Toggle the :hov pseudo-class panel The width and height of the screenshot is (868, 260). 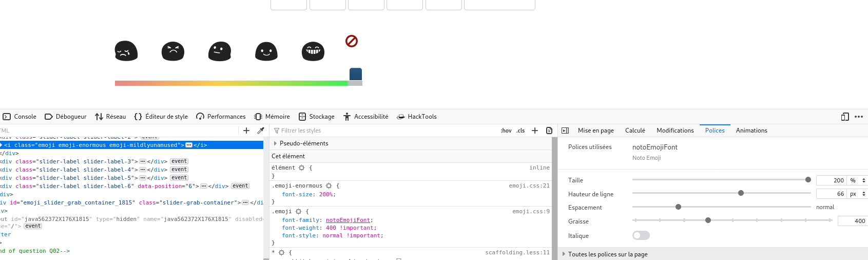tap(506, 131)
